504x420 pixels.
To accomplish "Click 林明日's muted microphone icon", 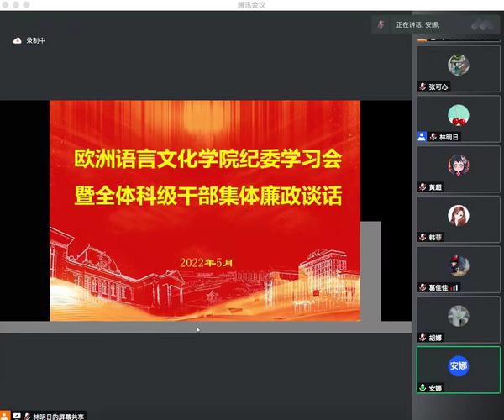I will (x=433, y=136).
